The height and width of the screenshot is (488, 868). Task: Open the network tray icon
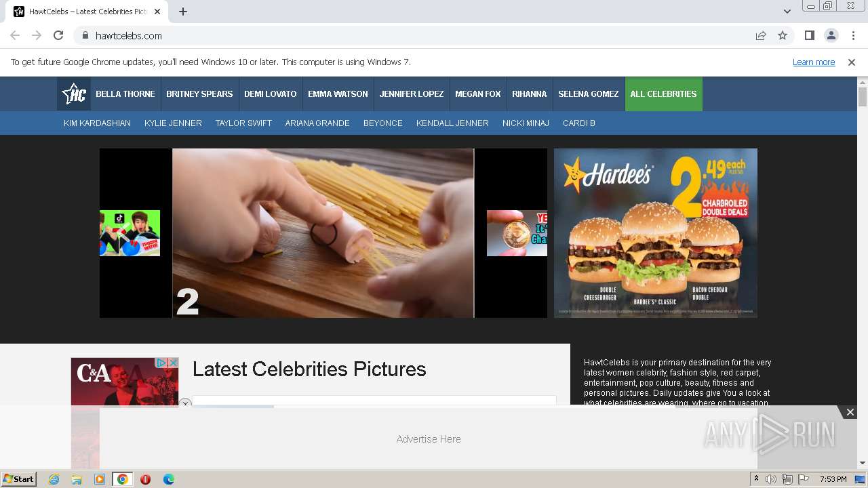787,479
